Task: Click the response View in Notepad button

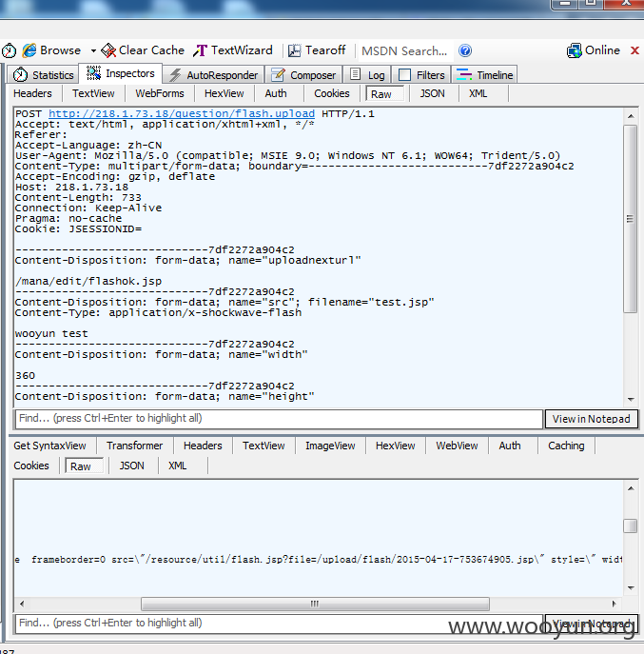Action: pyautogui.click(x=591, y=624)
